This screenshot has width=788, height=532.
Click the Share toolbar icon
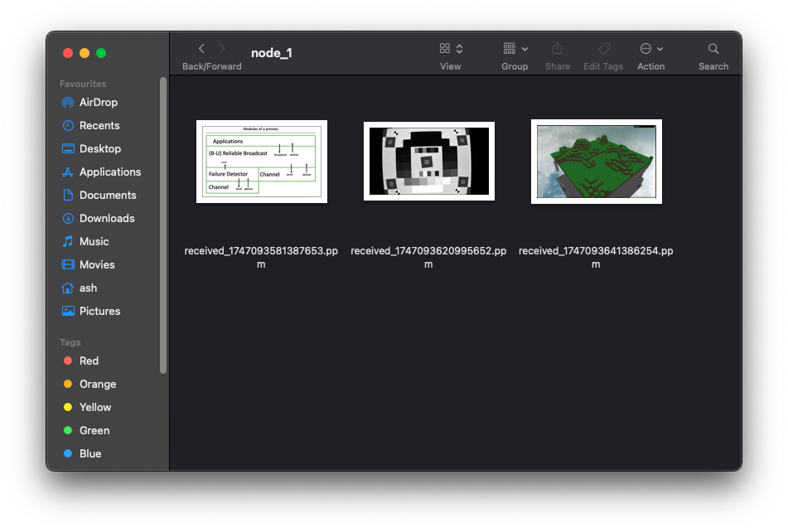[558, 49]
